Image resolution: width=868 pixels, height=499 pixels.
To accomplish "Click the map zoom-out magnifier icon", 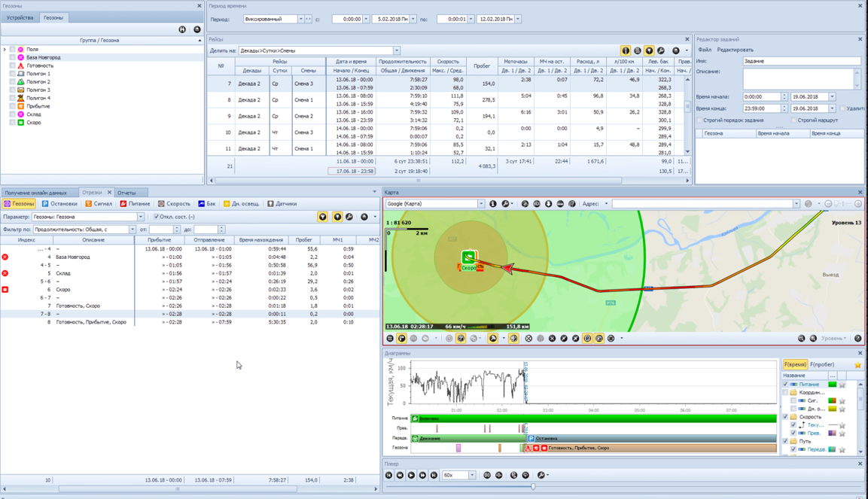I will click(x=801, y=339).
